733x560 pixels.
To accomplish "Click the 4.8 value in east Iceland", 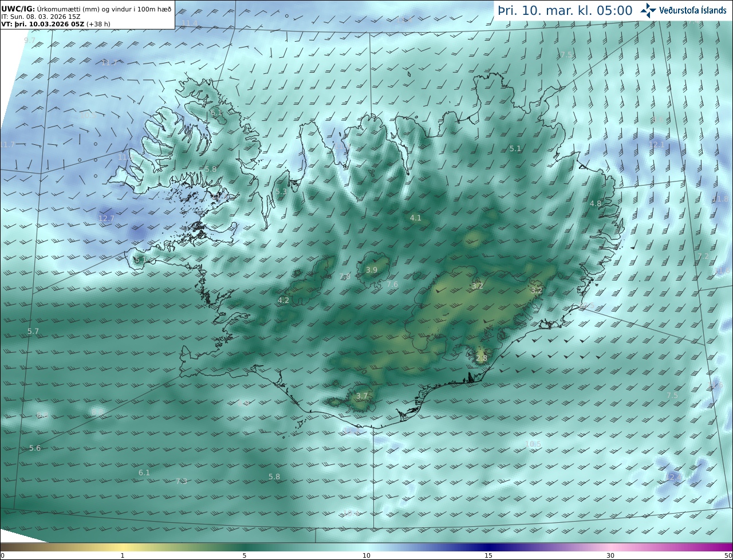I will point(596,203).
